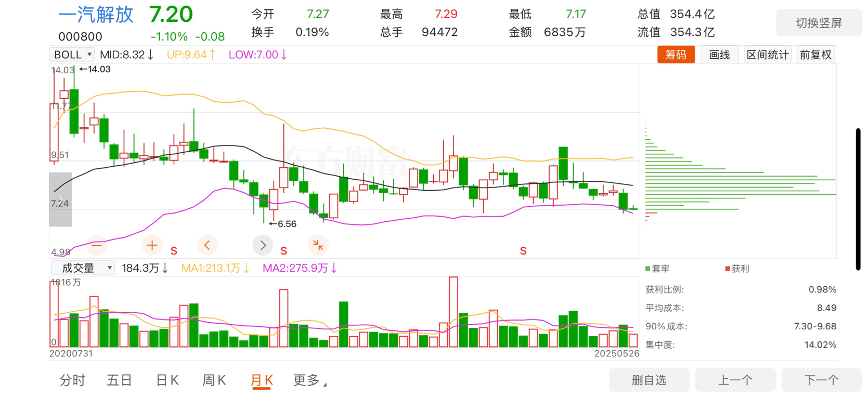Viewport: 868px width, 399px height.
Task: Click the UP:9.64 indicator value
Action: pos(191,55)
